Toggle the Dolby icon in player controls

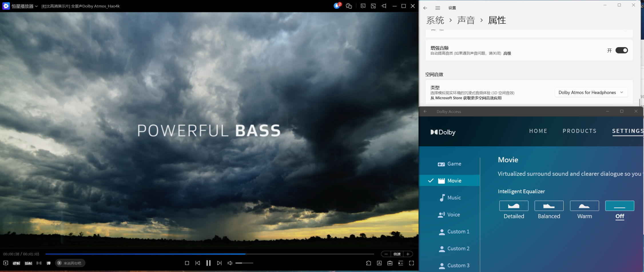pyautogui.click(x=39, y=263)
